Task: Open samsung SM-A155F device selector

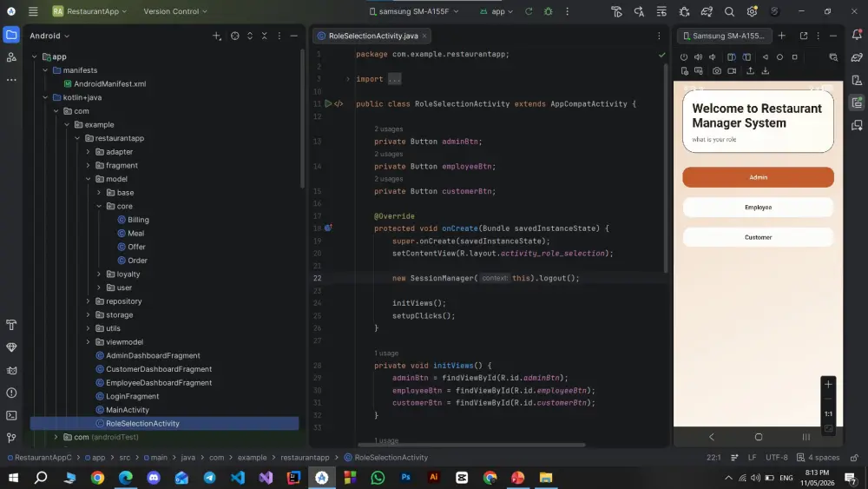Action: coord(413,11)
